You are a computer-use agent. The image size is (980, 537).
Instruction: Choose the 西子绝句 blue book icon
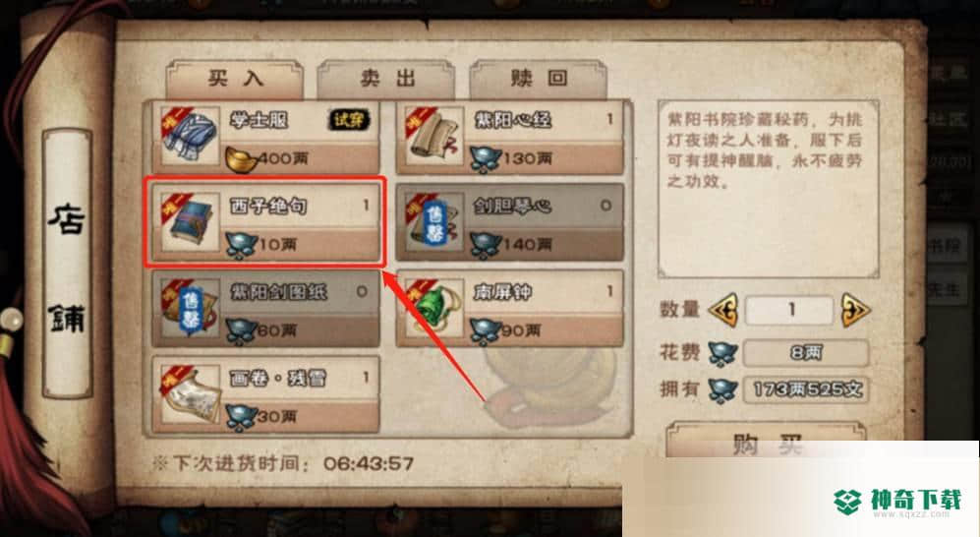[189, 222]
